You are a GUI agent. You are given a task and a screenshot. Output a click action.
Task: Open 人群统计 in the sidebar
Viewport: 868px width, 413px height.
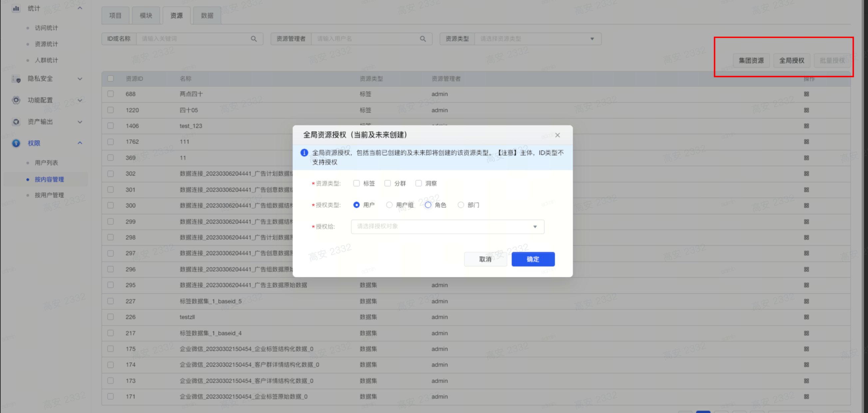47,60
